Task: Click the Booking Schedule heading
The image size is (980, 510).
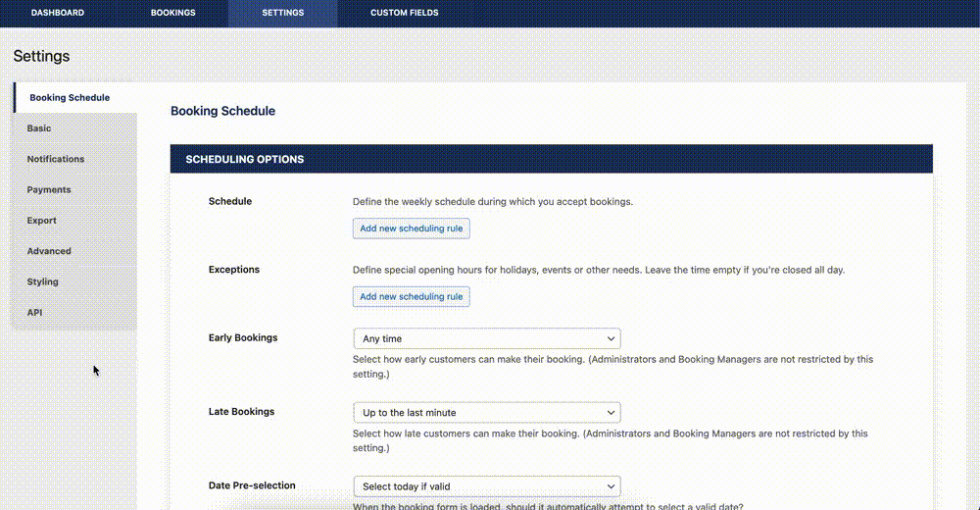Action: [x=223, y=111]
